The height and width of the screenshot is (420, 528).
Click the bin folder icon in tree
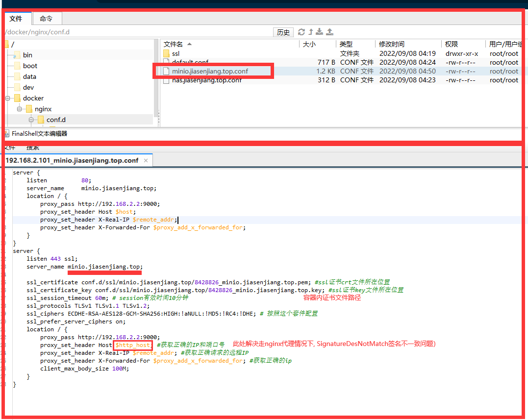tap(17, 55)
